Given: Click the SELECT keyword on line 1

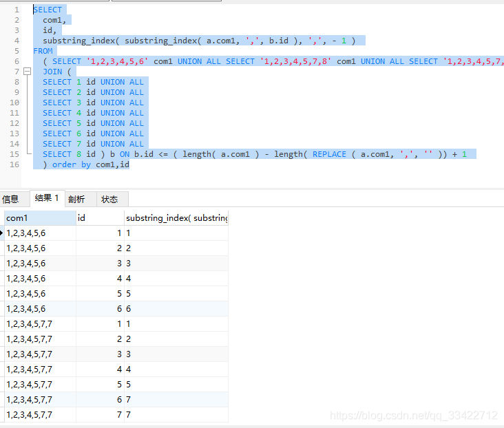Looking at the screenshot, I should [x=48, y=10].
